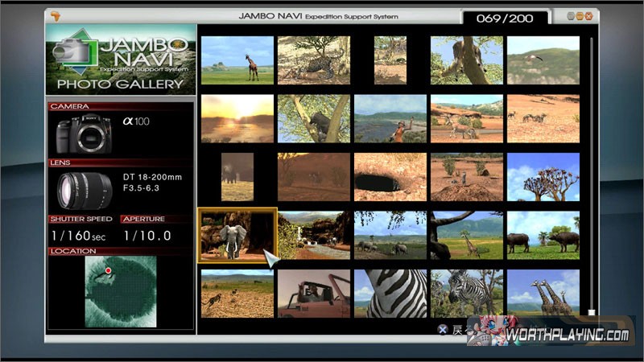Close the Jambo Navi window

pyautogui.click(x=590, y=16)
